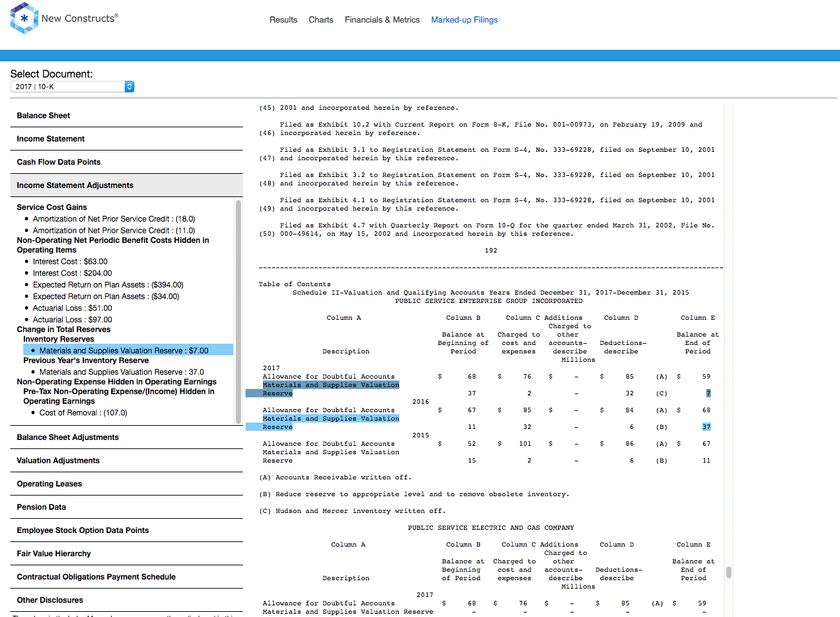Expand the Balance Sheet section
The image size is (840, 617).
click(x=127, y=116)
